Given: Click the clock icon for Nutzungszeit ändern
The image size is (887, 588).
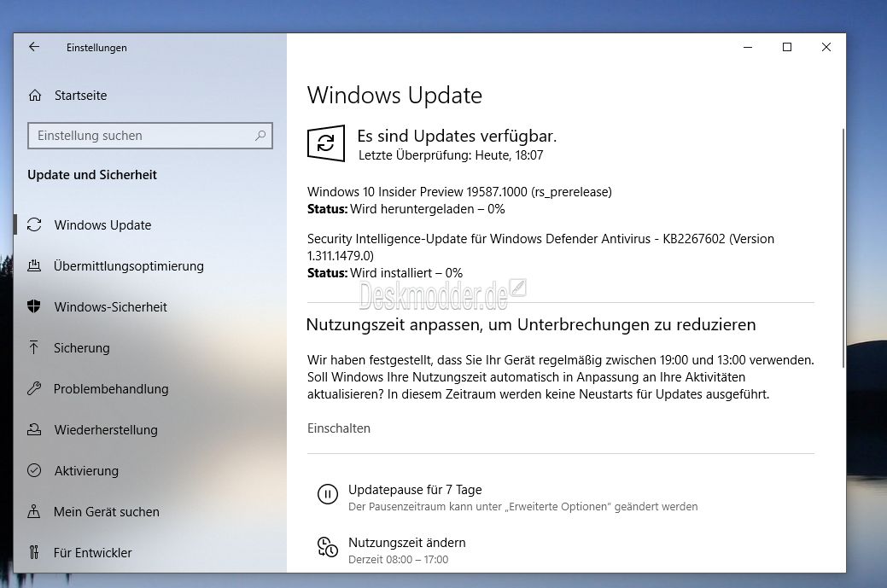Looking at the screenshot, I should pyautogui.click(x=328, y=547).
